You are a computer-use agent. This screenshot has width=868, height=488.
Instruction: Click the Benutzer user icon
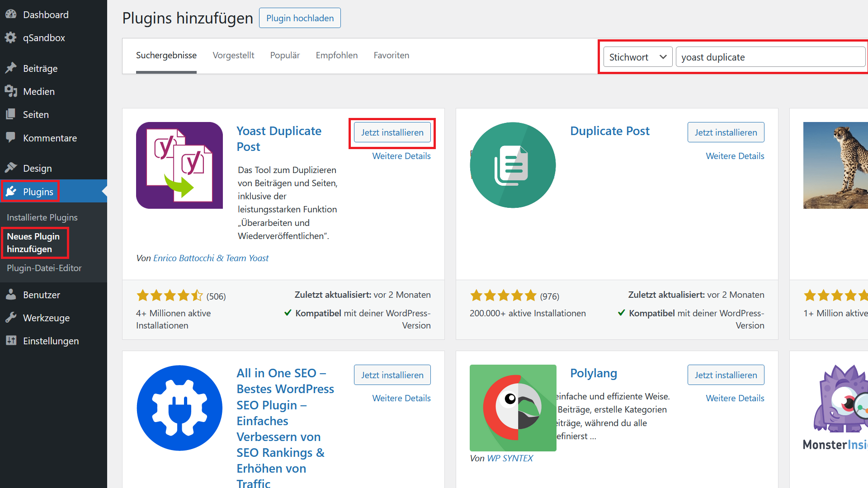click(x=11, y=295)
